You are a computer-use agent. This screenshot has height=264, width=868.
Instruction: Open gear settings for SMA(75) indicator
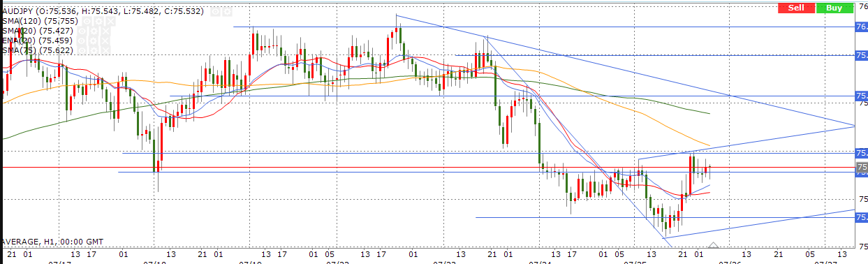(94, 51)
